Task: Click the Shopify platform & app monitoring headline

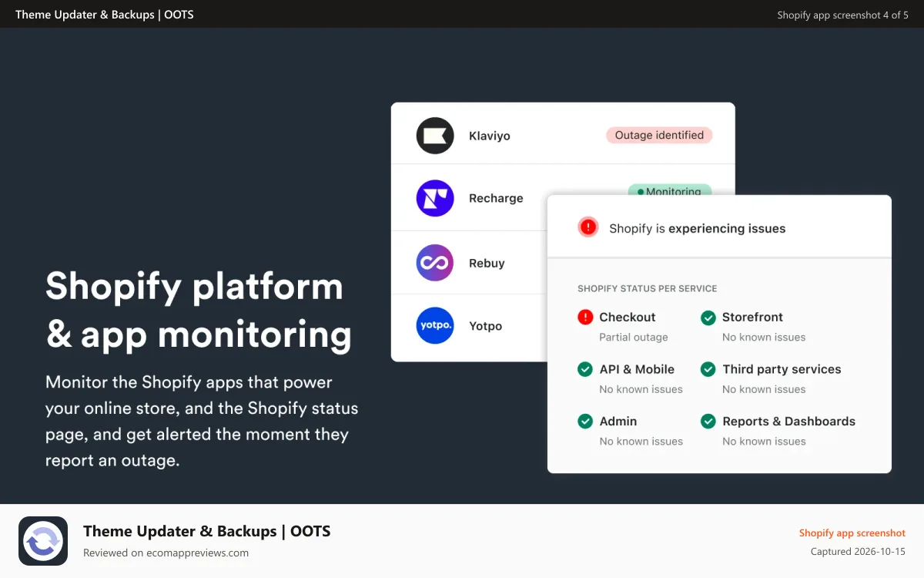Action: click(199, 310)
